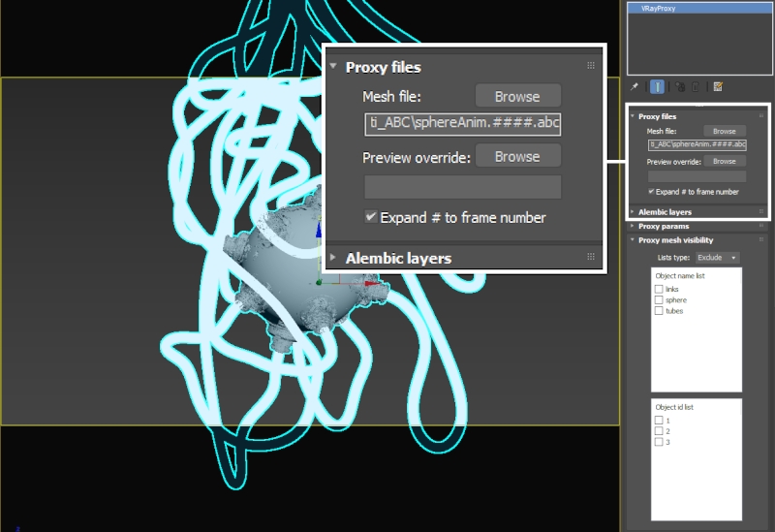
Task: Click Browse button for Preview override
Action: point(725,161)
